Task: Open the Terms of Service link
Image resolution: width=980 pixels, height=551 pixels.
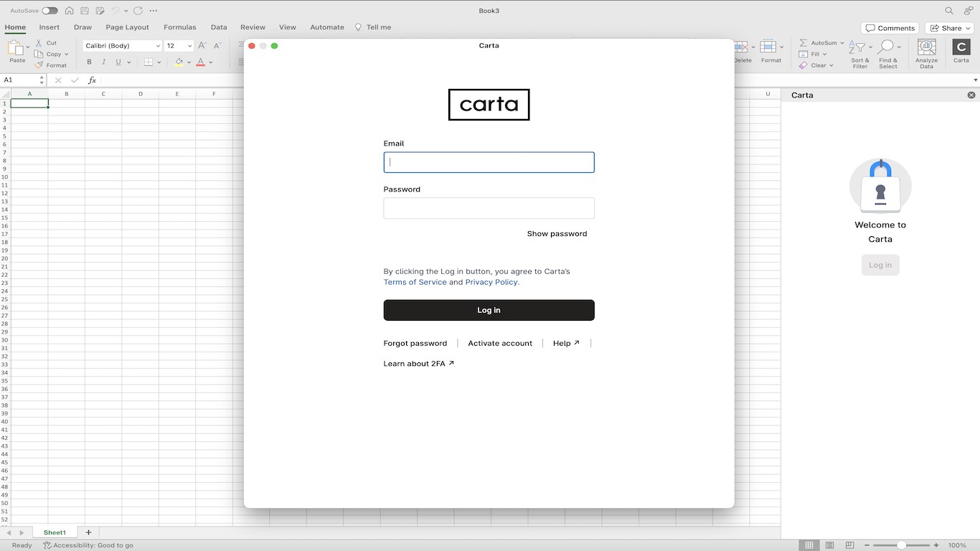Action: point(415,282)
